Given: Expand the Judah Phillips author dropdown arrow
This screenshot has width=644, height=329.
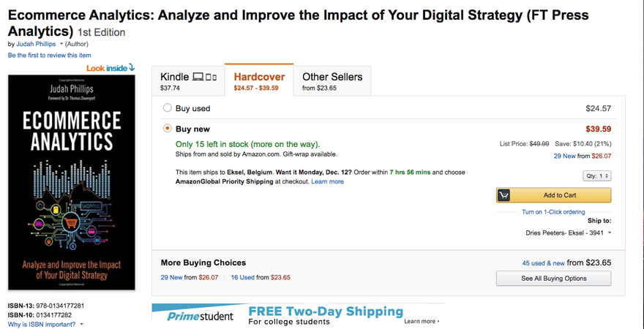Looking at the screenshot, I should (61, 45).
